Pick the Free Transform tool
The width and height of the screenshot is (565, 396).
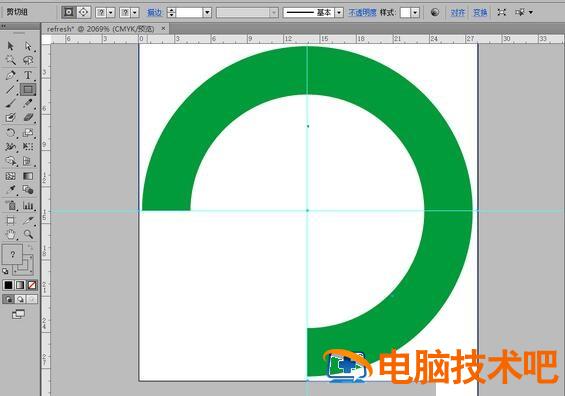tap(28, 147)
